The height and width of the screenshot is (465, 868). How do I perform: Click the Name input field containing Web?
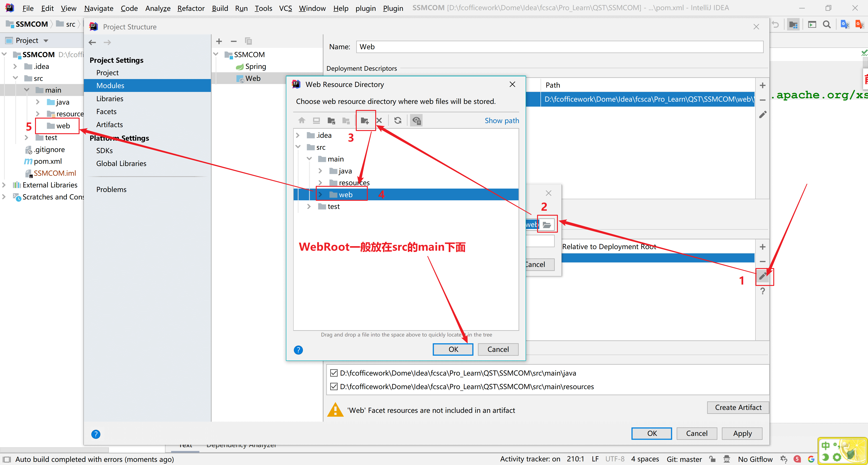click(559, 47)
